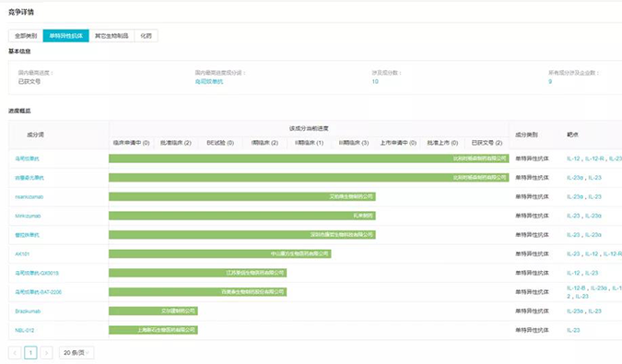Open the Mirikizumab ingredient link
This screenshot has height=364, width=622.
(x=28, y=216)
